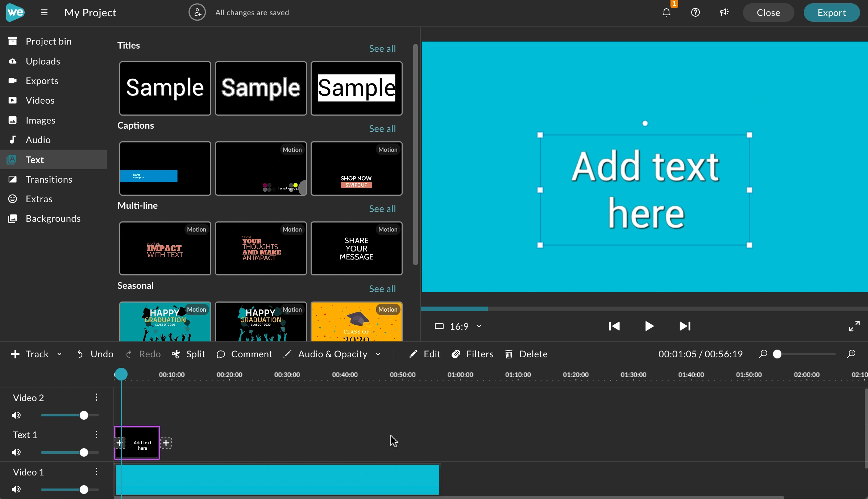
Task: Expand the Audio & Opacity dropdown arrow
Action: 378,354
